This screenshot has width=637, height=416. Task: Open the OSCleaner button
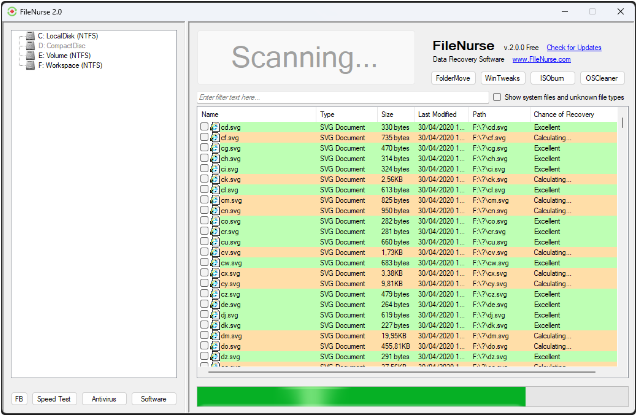pos(602,78)
